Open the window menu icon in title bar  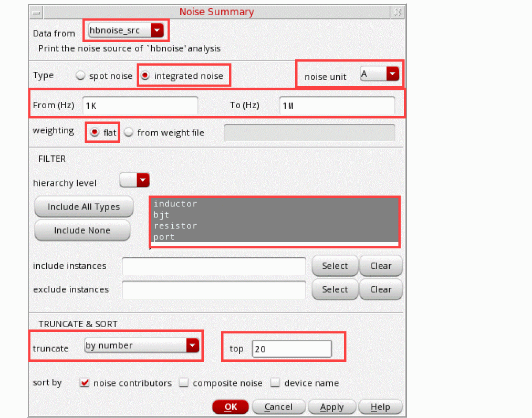36,13
